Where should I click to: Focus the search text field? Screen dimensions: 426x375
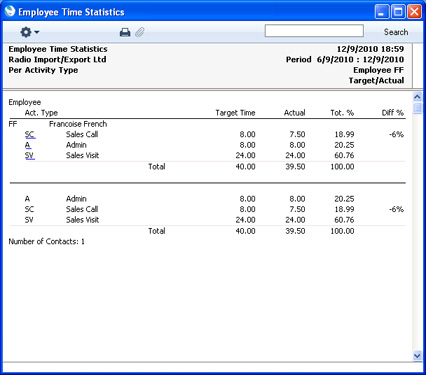314,31
